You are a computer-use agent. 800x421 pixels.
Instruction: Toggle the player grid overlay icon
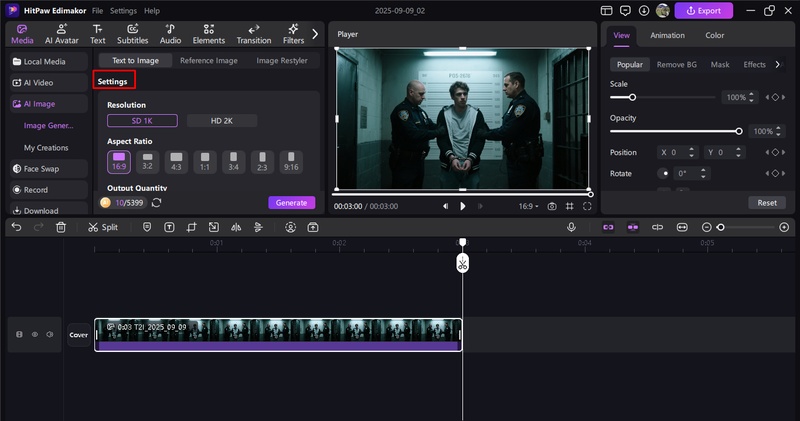569,206
